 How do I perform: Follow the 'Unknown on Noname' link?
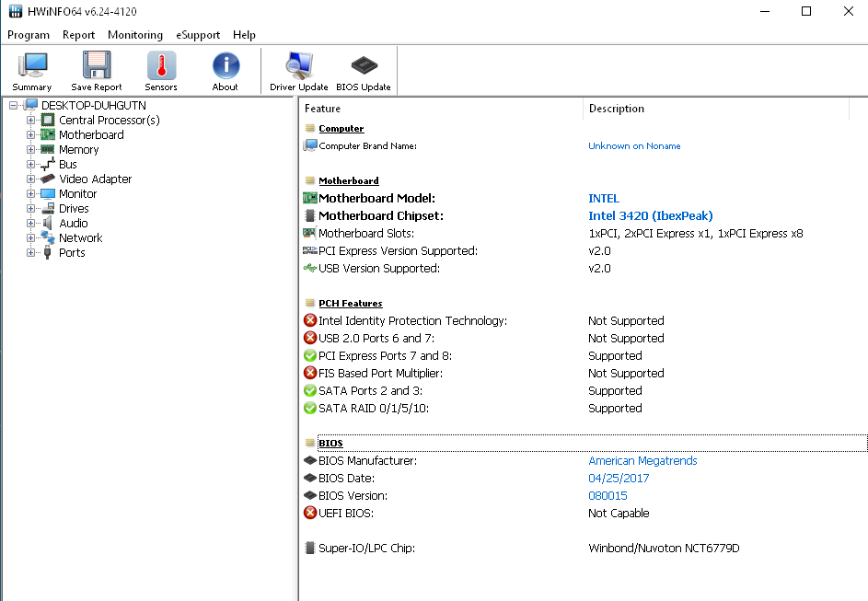click(x=634, y=146)
